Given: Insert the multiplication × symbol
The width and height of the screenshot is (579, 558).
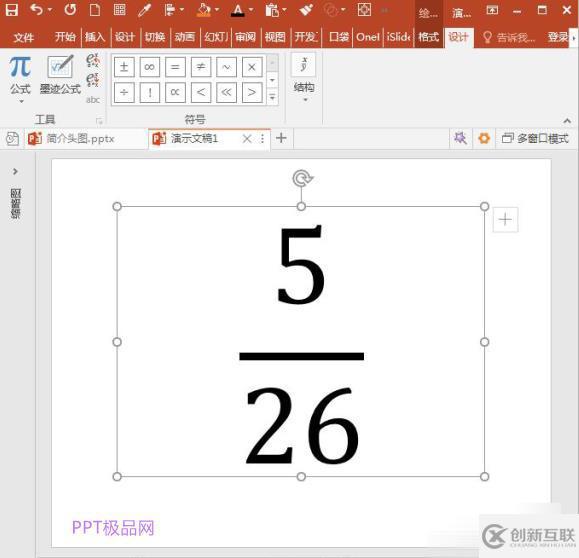Looking at the screenshot, I should tap(252, 67).
